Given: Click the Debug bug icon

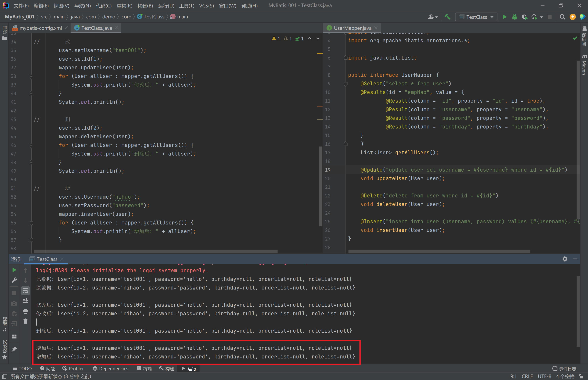Looking at the screenshot, I should pos(514,17).
